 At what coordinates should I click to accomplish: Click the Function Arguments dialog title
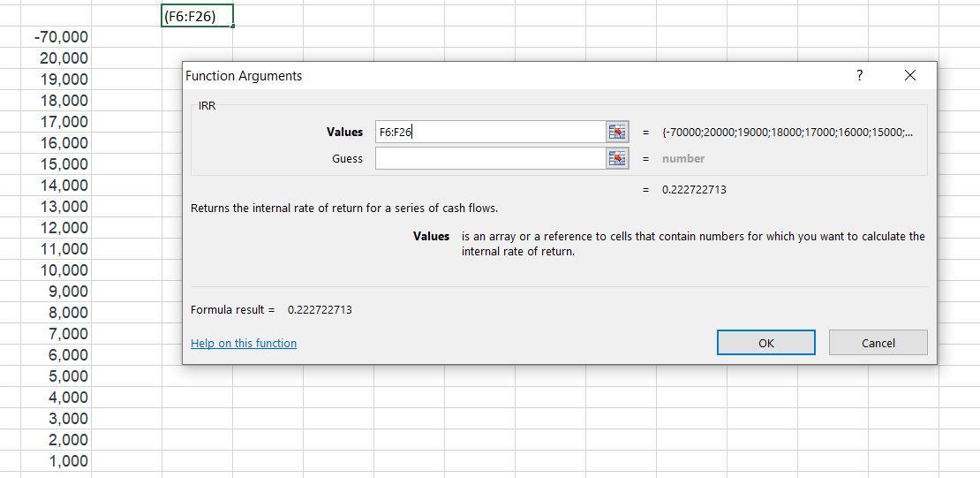pyautogui.click(x=244, y=76)
